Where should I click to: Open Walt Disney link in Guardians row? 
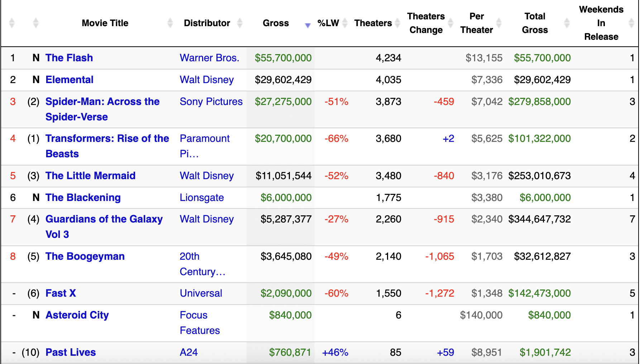coord(207,219)
